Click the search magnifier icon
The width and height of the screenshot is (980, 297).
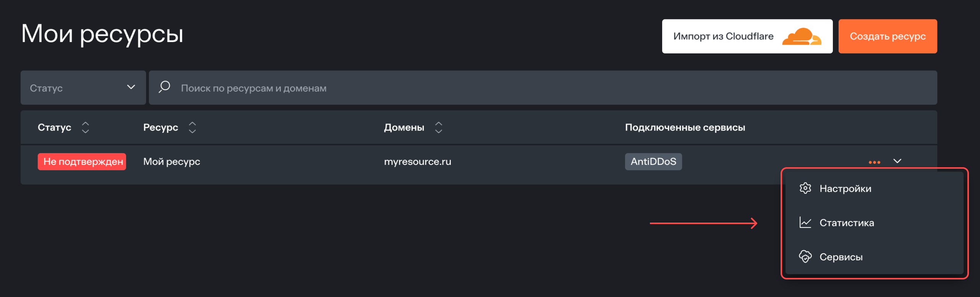click(x=164, y=87)
